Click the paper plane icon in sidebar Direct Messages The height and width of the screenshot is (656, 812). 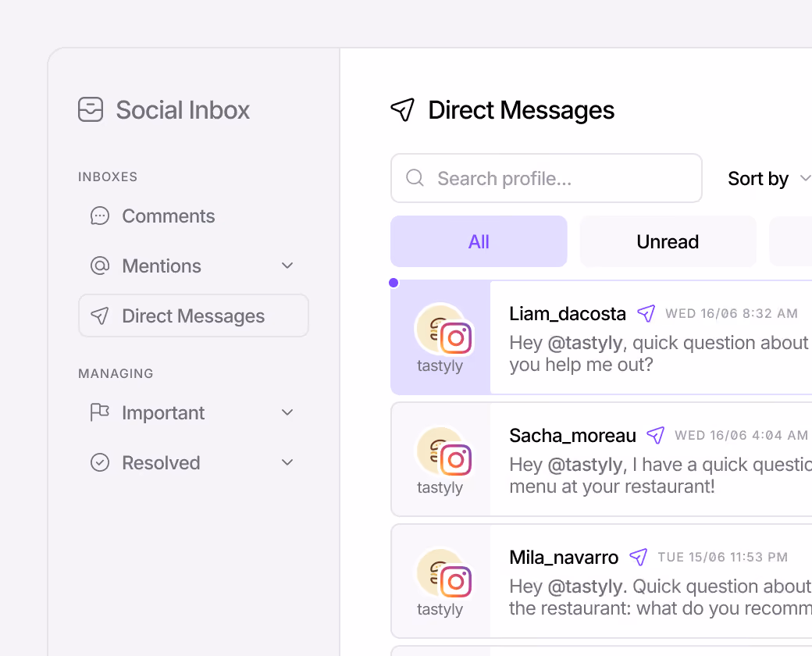pyautogui.click(x=100, y=316)
